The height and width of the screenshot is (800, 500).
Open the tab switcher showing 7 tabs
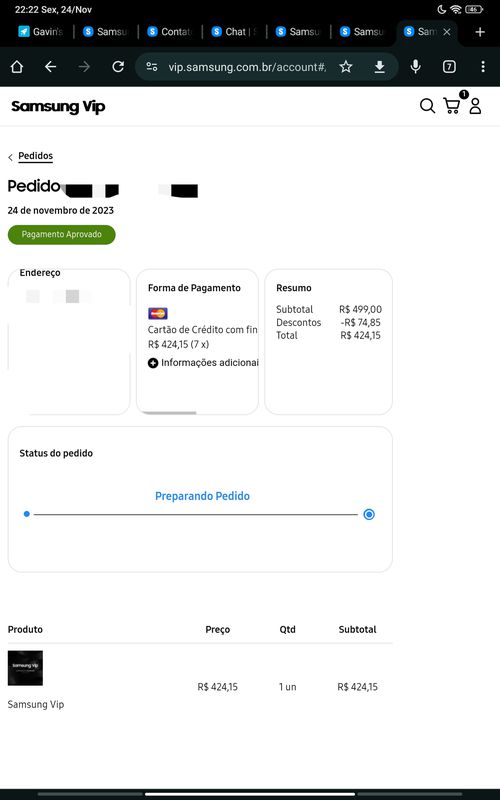pos(449,67)
